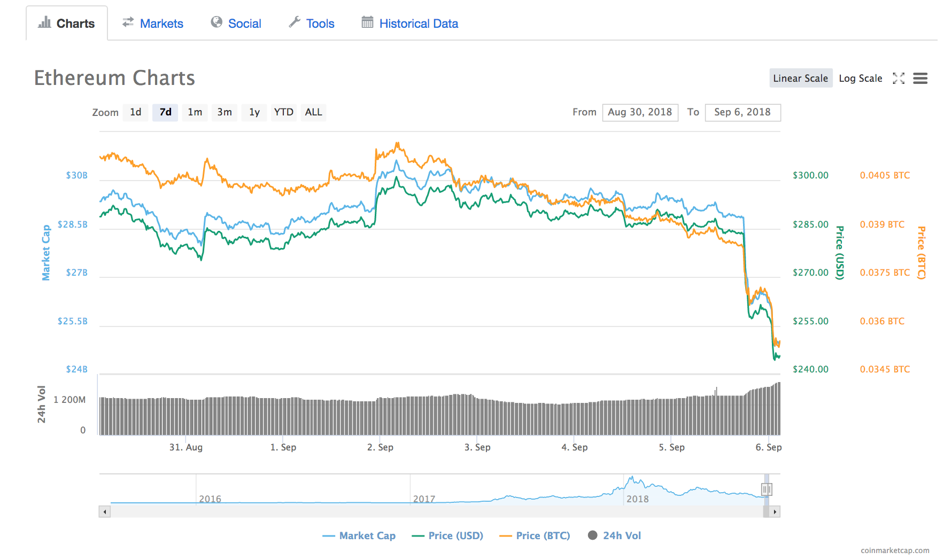Viewport: 944px width, 560px height.
Task: Toggle Price (BTC) series in legend
Action: (535, 535)
